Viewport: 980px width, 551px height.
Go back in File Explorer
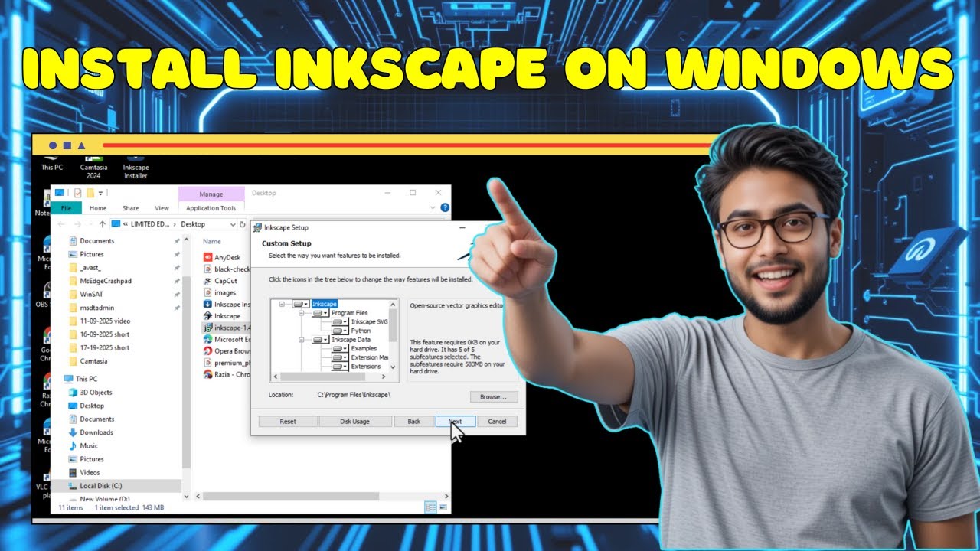(63, 224)
